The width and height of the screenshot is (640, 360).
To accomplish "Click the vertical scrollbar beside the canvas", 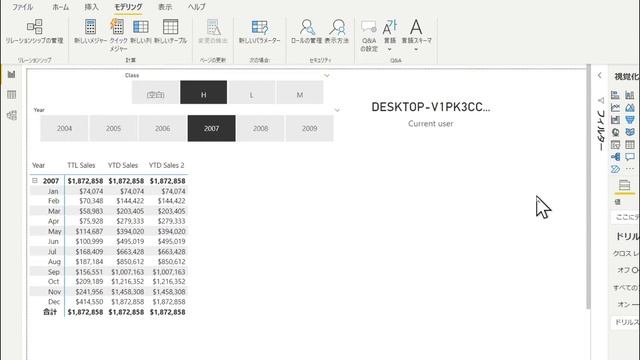I will coord(588,187).
